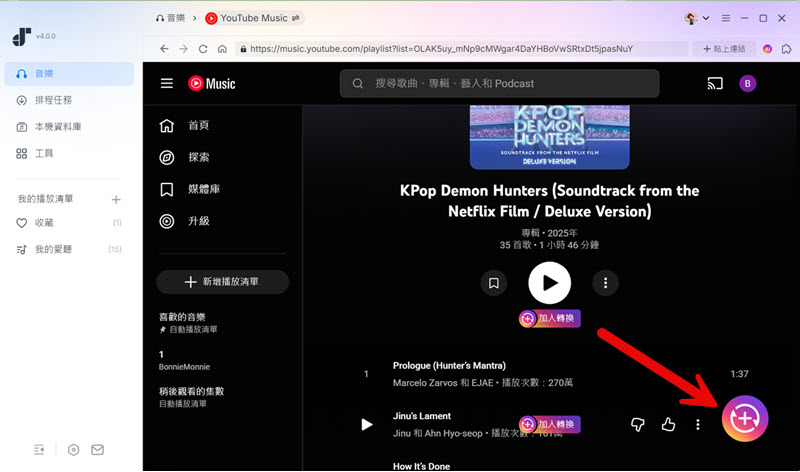This screenshot has width=800, height=472.
Task: Dislike Jinu's Lament track
Action: (x=638, y=425)
